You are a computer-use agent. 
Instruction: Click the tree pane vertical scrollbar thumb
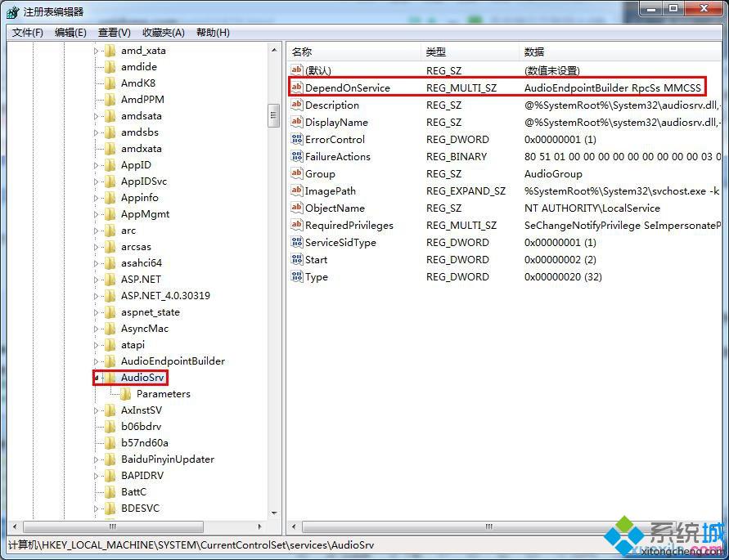(x=274, y=116)
